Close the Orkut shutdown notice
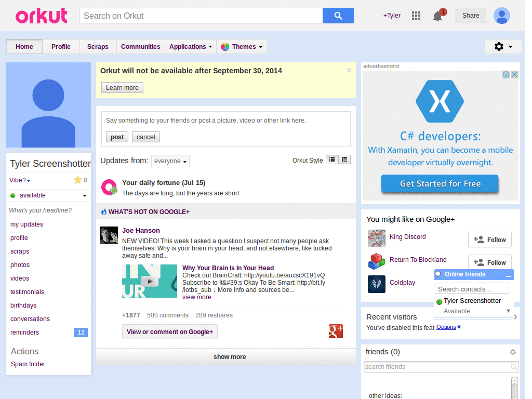 [x=349, y=71]
